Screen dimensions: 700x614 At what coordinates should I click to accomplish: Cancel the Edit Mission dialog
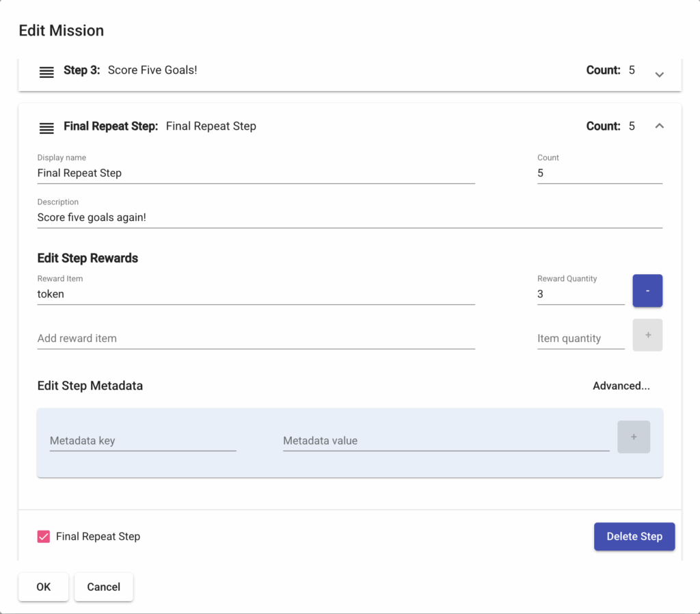[x=103, y=587]
